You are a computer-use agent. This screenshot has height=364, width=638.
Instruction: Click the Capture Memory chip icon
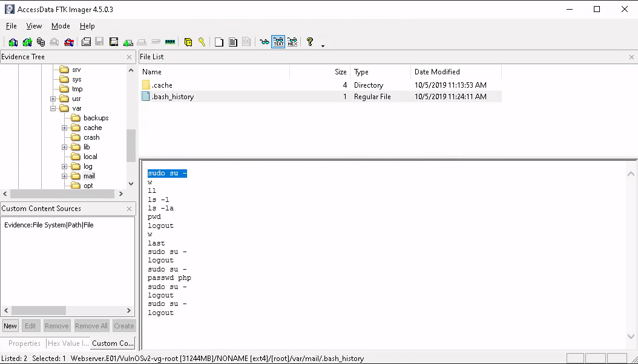click(170, 42)
